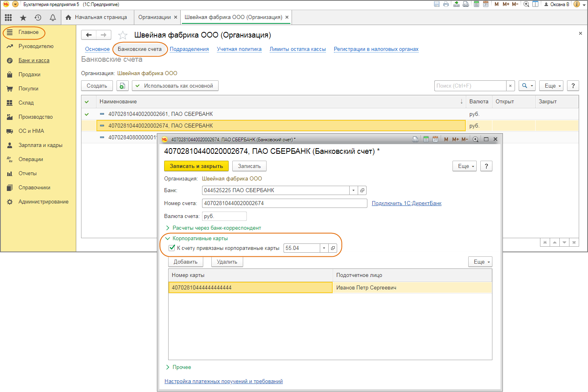Open the Учетная политика section link
This screenshot has height=392, width=588.
tap(239, 49)
